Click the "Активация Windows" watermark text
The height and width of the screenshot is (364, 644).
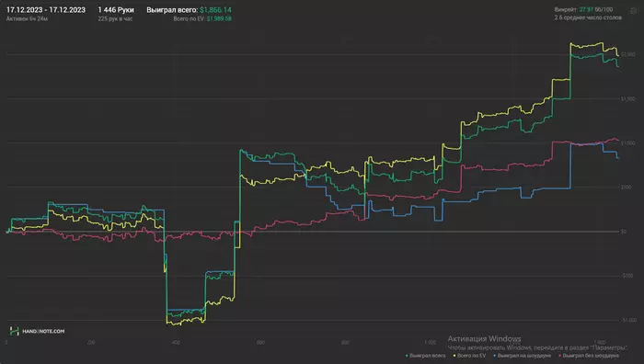pyautogui.click(x=484, y=339)
